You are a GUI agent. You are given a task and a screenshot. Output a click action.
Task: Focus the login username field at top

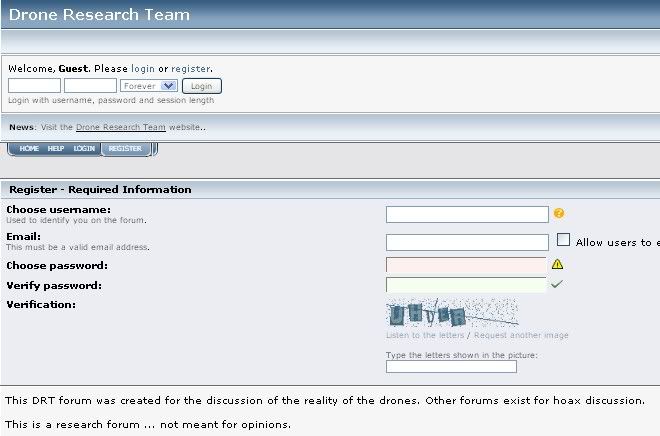(x=35, y=85)
